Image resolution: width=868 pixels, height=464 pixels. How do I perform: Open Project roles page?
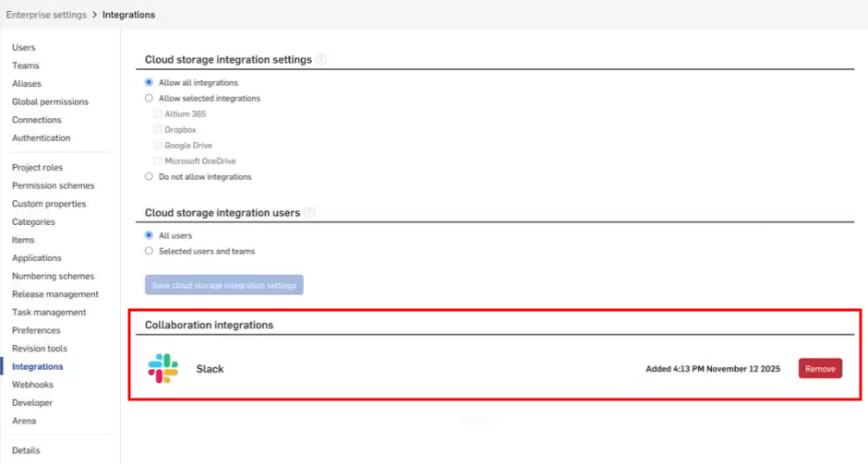(x=38, y=167)
